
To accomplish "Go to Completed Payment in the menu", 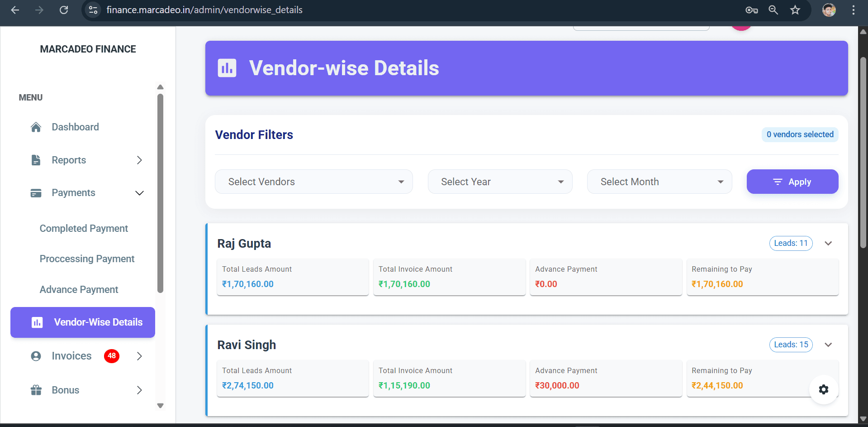I will pyautogui.click(x=83, y=228).
